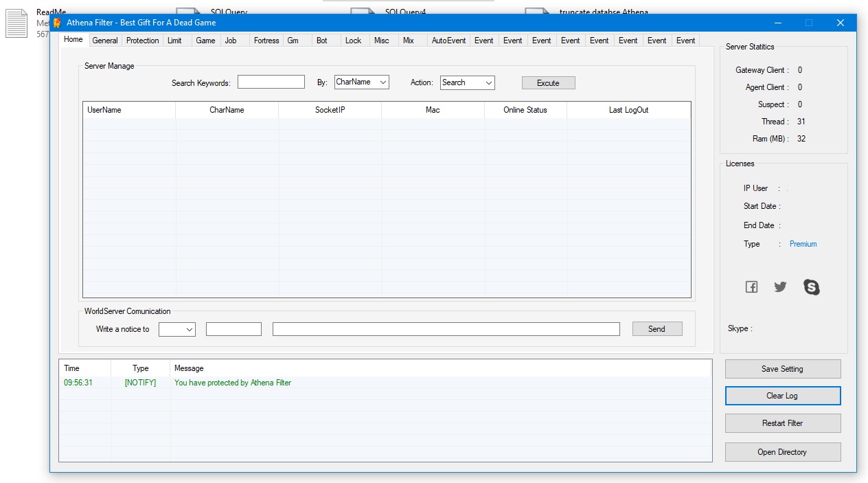This screenshot has width=868, height=483.
Task: Focus the Search Keywords text field
Action: [271, 82]
